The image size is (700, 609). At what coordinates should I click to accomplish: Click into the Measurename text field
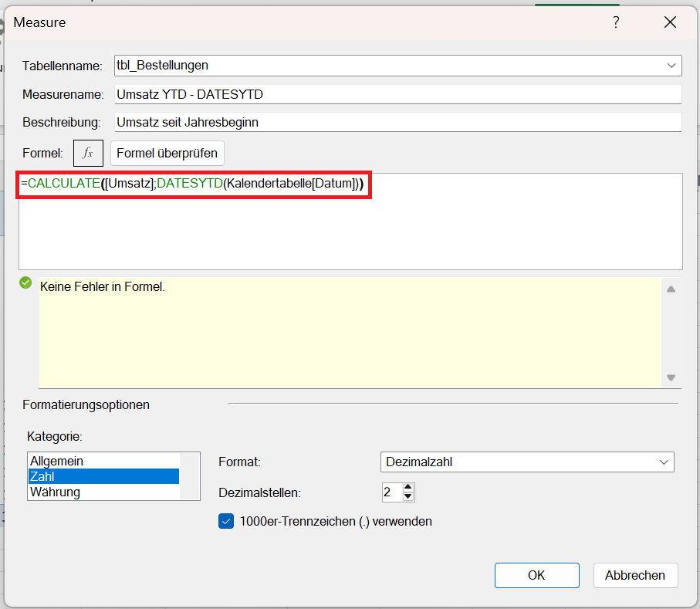pos(397,94)
